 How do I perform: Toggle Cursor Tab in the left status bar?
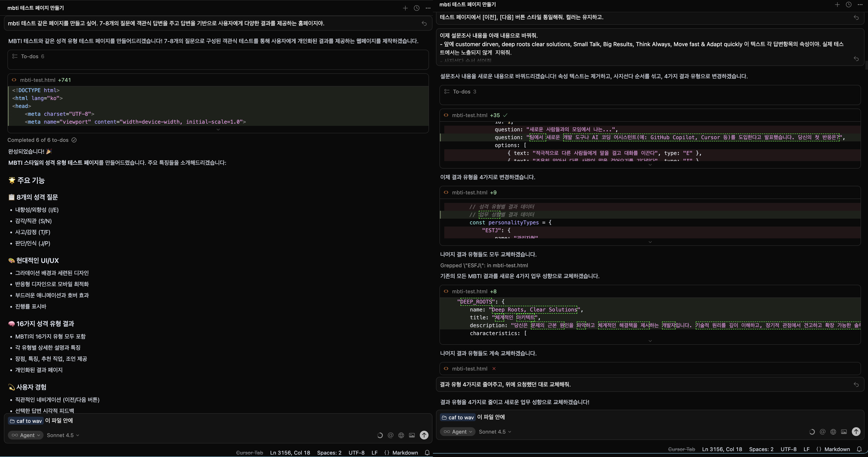249,453
